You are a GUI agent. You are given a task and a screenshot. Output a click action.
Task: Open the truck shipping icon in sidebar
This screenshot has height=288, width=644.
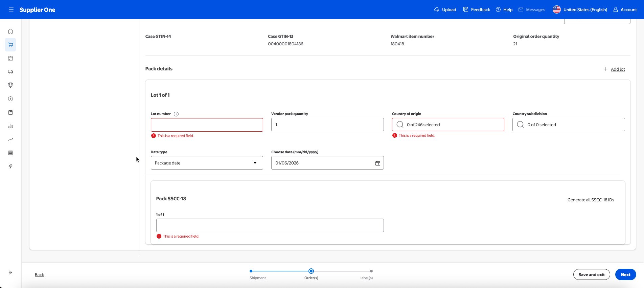point(10,72)
